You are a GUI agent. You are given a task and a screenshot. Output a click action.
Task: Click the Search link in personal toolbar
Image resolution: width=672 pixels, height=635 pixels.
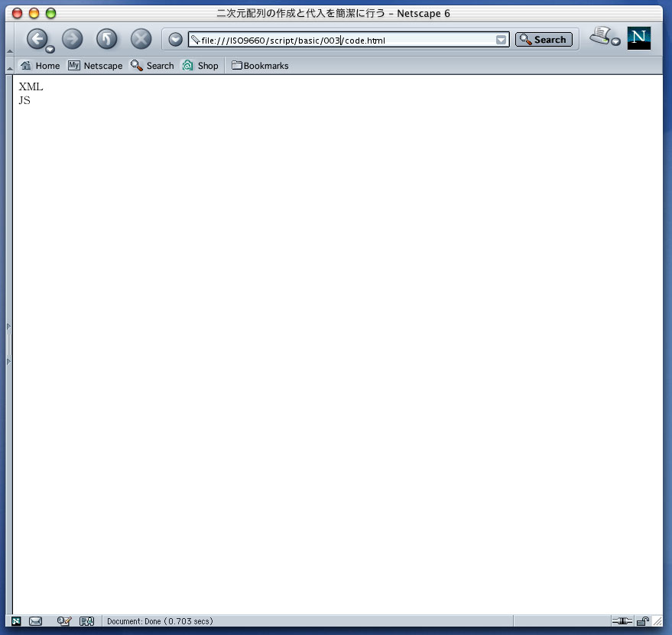pos(153,66)
